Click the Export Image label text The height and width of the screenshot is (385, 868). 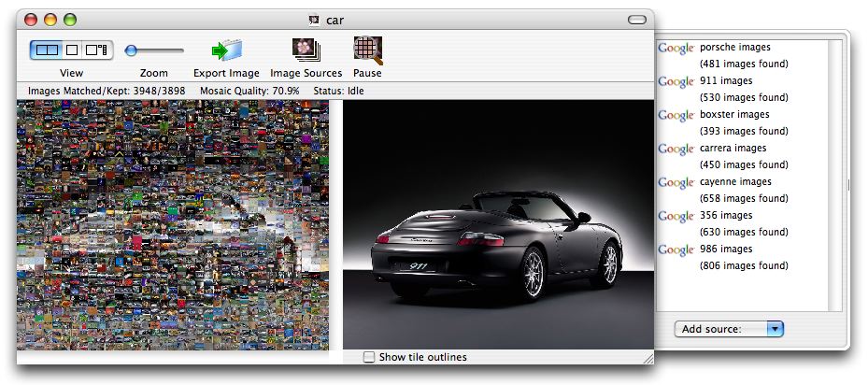pos(226,73)
